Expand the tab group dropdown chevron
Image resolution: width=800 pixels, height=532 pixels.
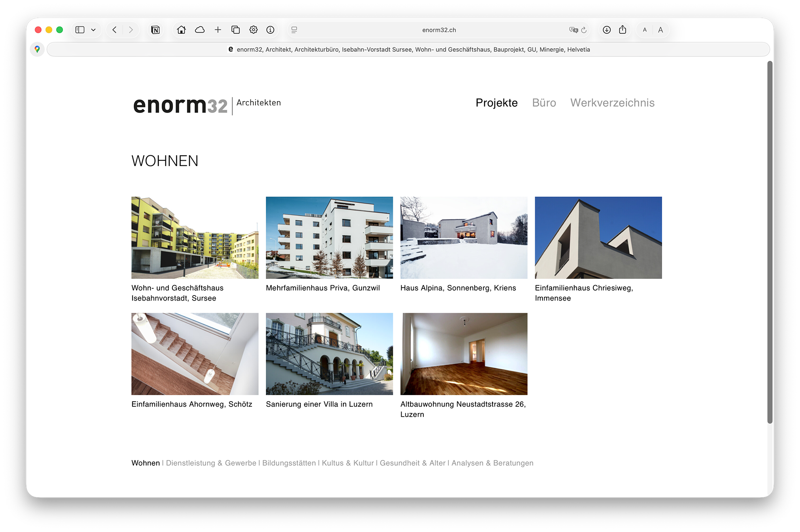(93, 30)
